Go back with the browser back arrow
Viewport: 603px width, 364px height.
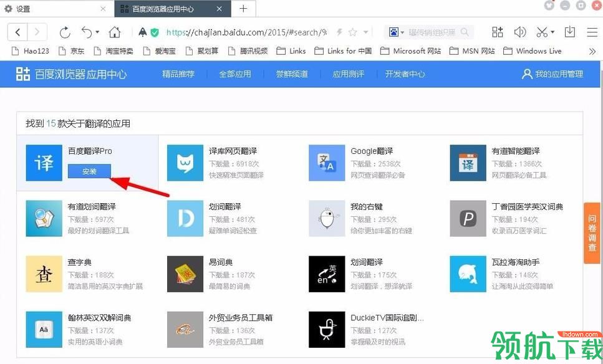click(x=17, y=32)
